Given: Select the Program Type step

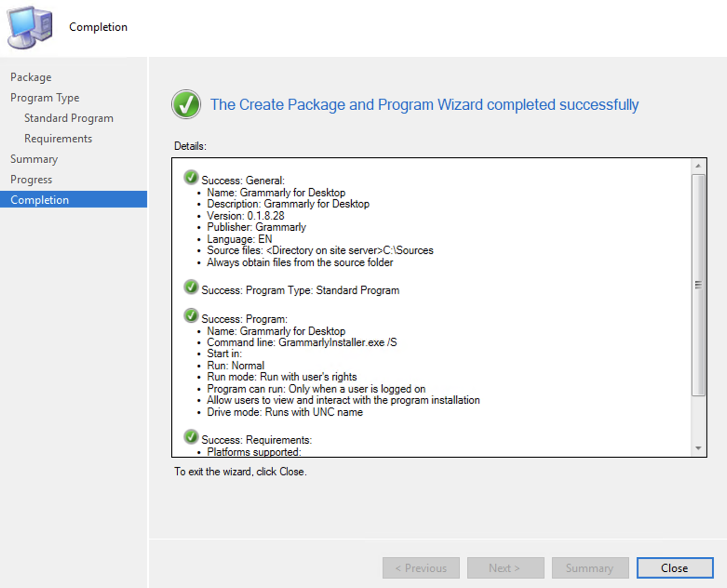Looking at the screenshot, I should (45, 98).
